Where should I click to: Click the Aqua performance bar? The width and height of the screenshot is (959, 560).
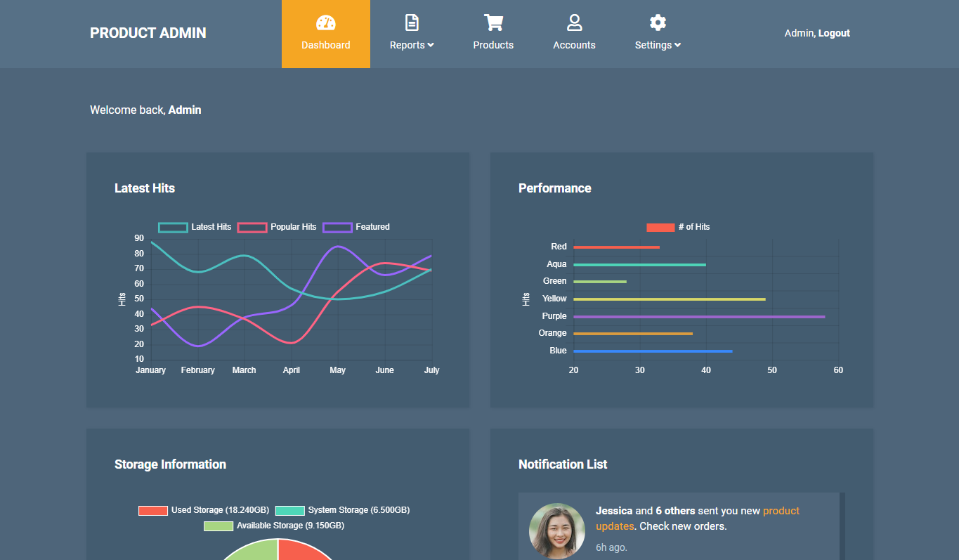tap(639, 265)
